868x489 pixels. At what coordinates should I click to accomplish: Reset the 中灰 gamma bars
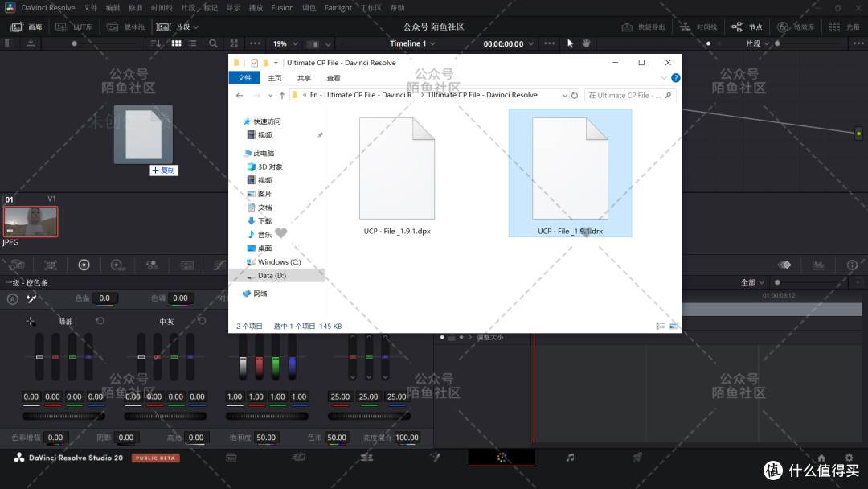click(202, 321)
